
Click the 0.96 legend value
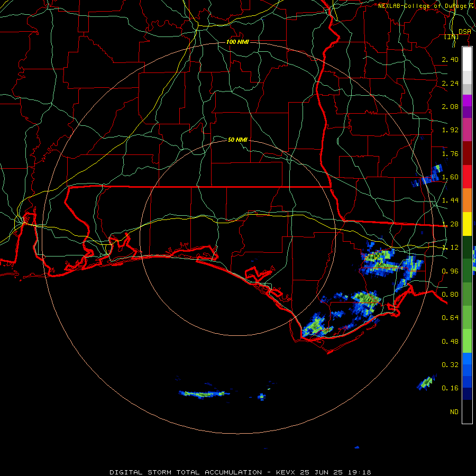(450, 271)
